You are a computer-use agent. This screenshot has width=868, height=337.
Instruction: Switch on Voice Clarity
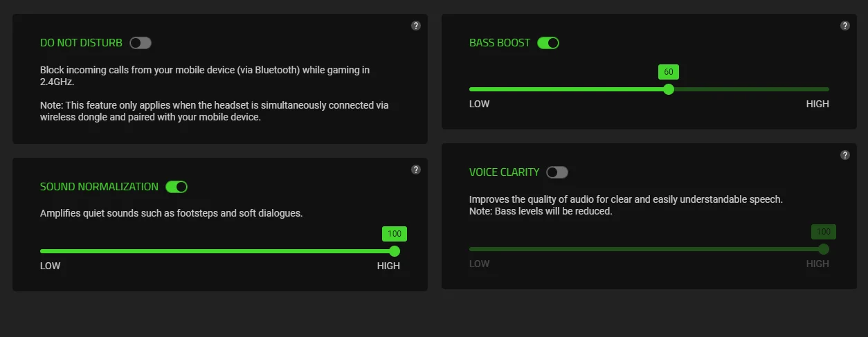pos(557,172)
